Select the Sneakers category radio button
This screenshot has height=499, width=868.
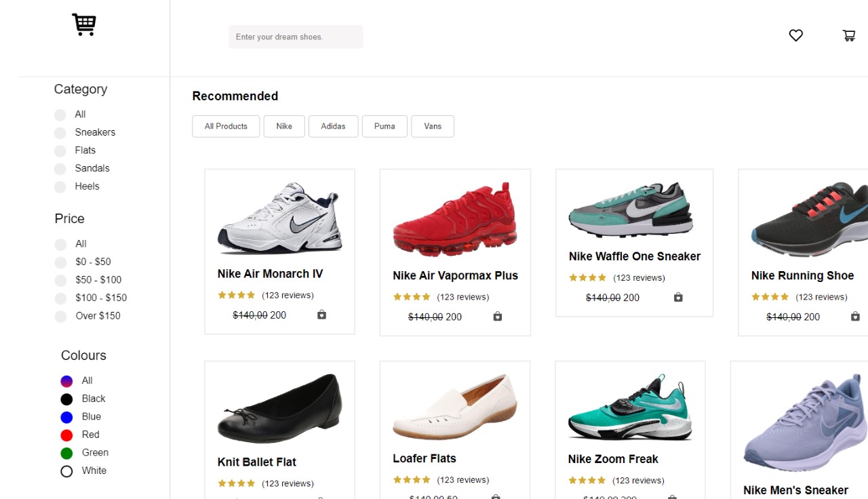[x=60, y=132]
